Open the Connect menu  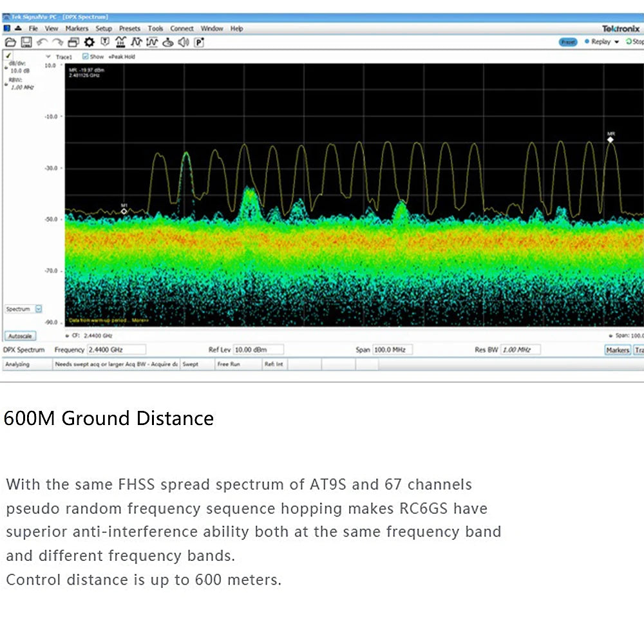click(182, 28)
